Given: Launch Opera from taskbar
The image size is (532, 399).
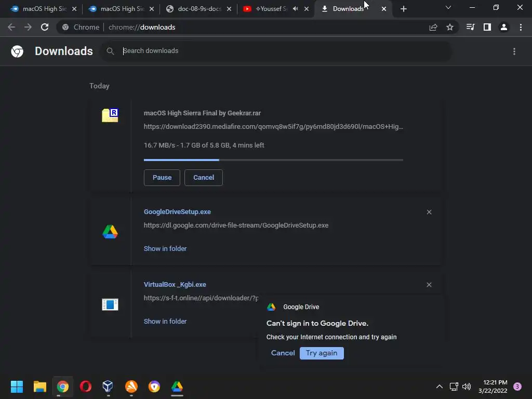Looking at the screenshot, I should click(x=86, y=387).
